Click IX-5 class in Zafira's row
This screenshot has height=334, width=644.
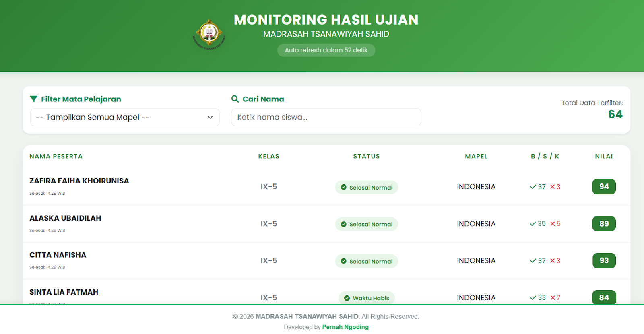(269, 187)
